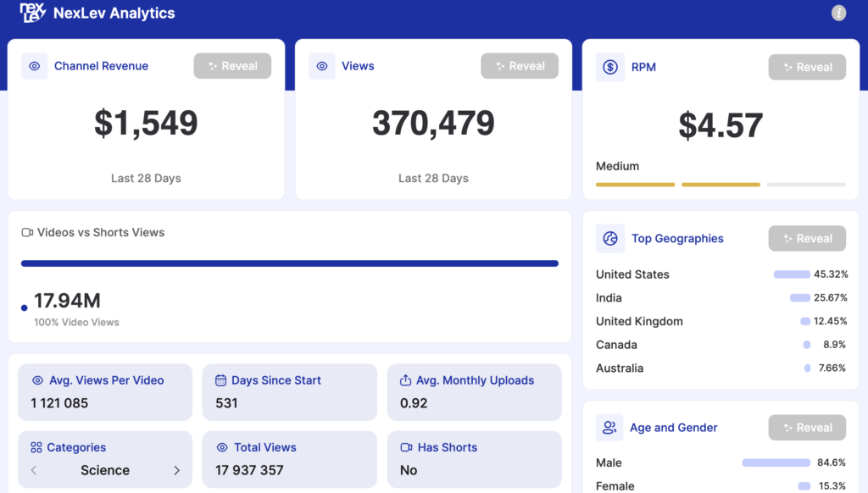Click the 370,479 views value
Screen dimensions: 868x493
pyautogui.click(x=433, y=123)
